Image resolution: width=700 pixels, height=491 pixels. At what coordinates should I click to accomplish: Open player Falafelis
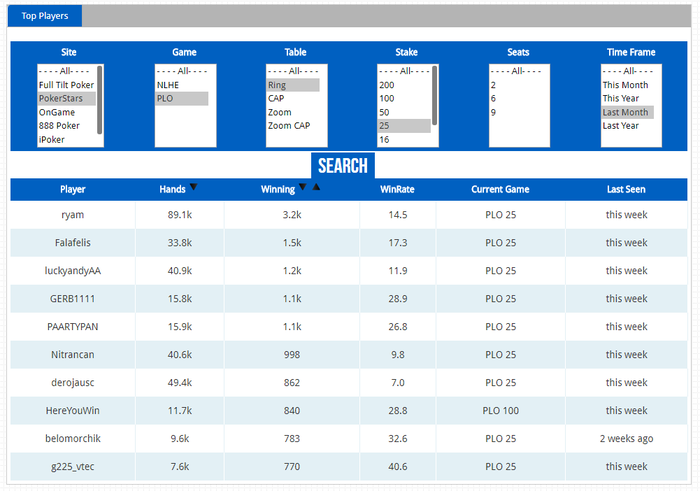click(x=73, y=243)
